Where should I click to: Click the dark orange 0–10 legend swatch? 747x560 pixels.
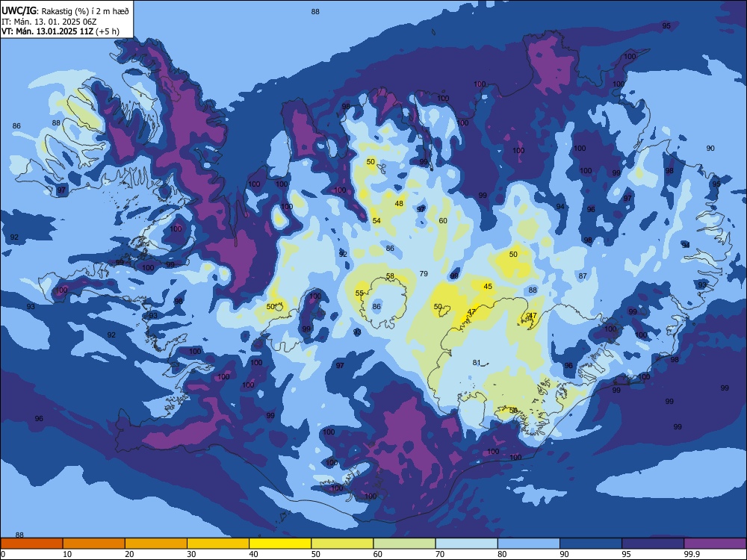click(31, 544)
